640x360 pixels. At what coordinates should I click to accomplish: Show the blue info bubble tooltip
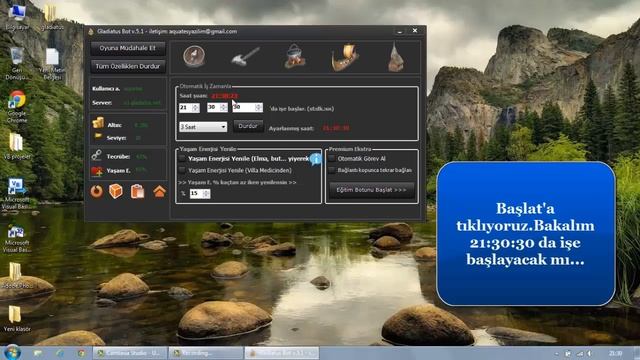[x=316, y=159]
